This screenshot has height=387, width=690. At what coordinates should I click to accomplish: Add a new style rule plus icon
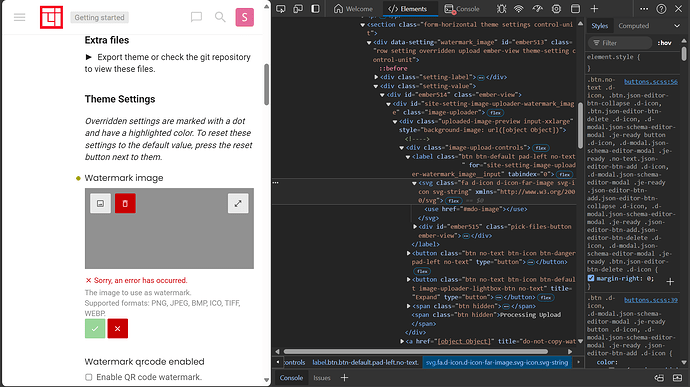670,282
